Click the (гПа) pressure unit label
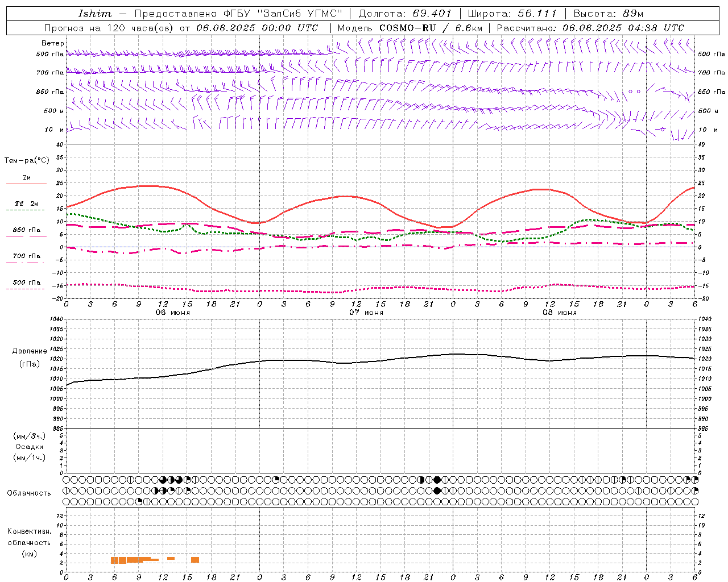Viewport: 728px width, 582px height. (30, 364)
